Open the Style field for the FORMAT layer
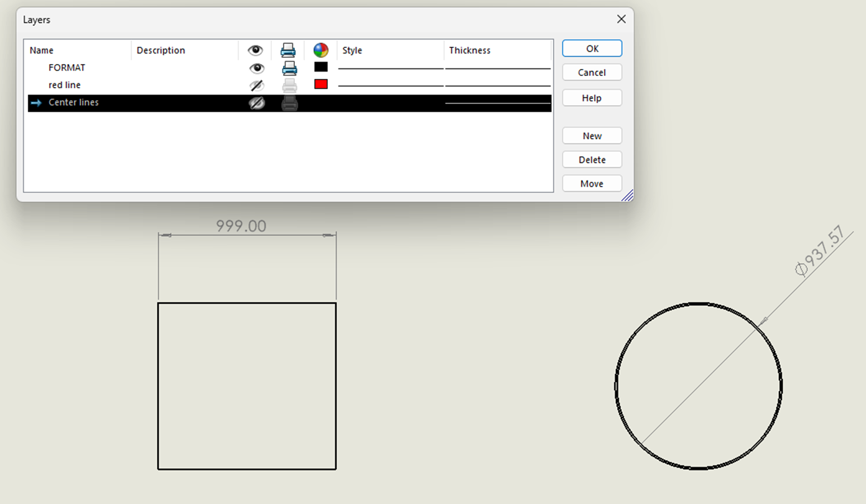866x504 pixels. (x=389, y=68)
